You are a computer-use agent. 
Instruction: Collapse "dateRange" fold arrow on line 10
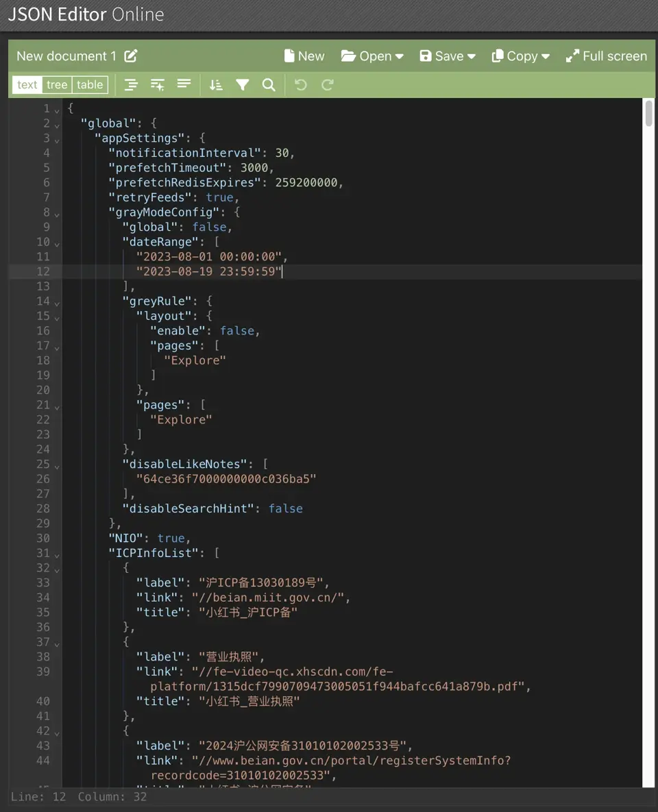click(x=57, y=244)
